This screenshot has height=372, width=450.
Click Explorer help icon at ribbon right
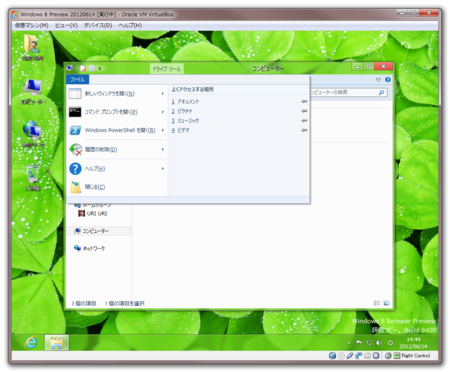point(388,79)
